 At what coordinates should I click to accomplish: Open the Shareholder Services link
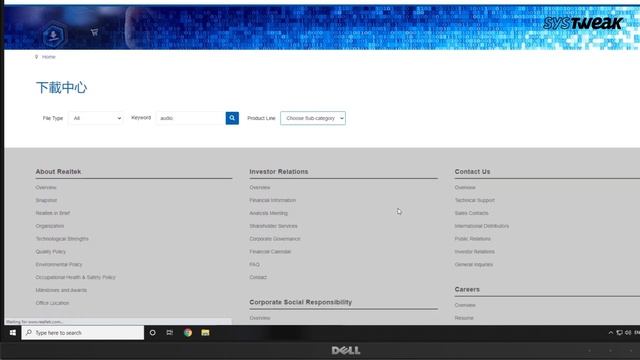[273, 226]
